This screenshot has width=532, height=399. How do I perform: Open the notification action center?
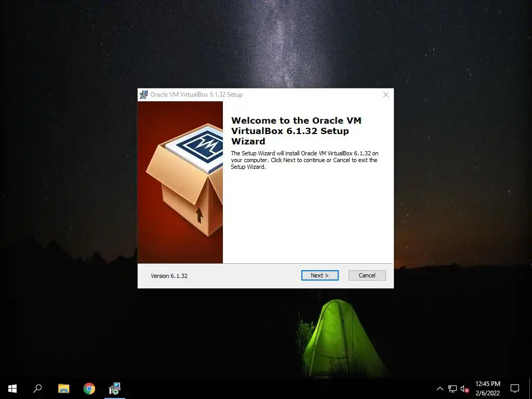[x=515, y=389]
